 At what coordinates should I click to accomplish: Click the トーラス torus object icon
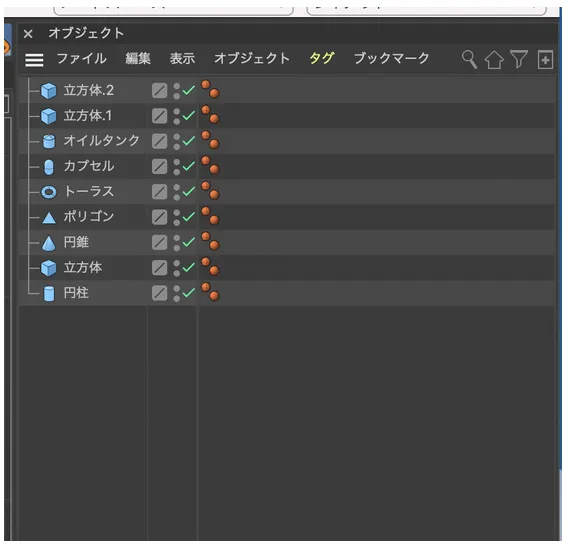pos(49,192)
